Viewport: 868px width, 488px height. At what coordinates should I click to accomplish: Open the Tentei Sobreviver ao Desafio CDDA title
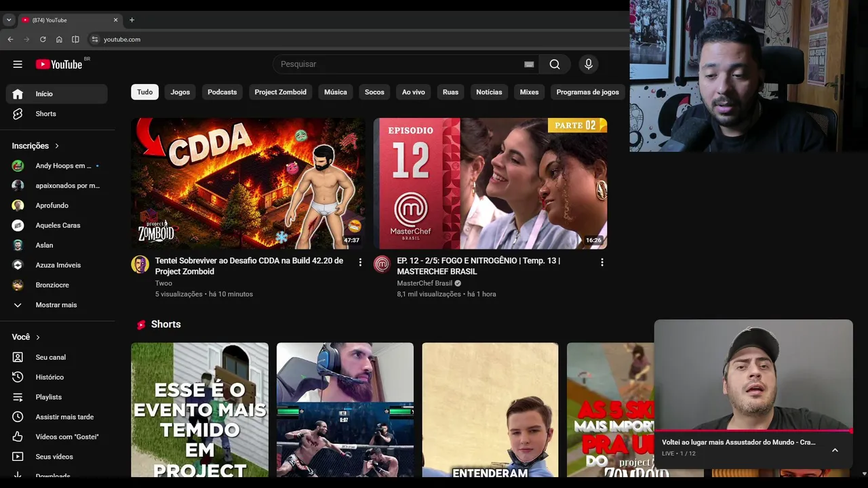point(249,266)
